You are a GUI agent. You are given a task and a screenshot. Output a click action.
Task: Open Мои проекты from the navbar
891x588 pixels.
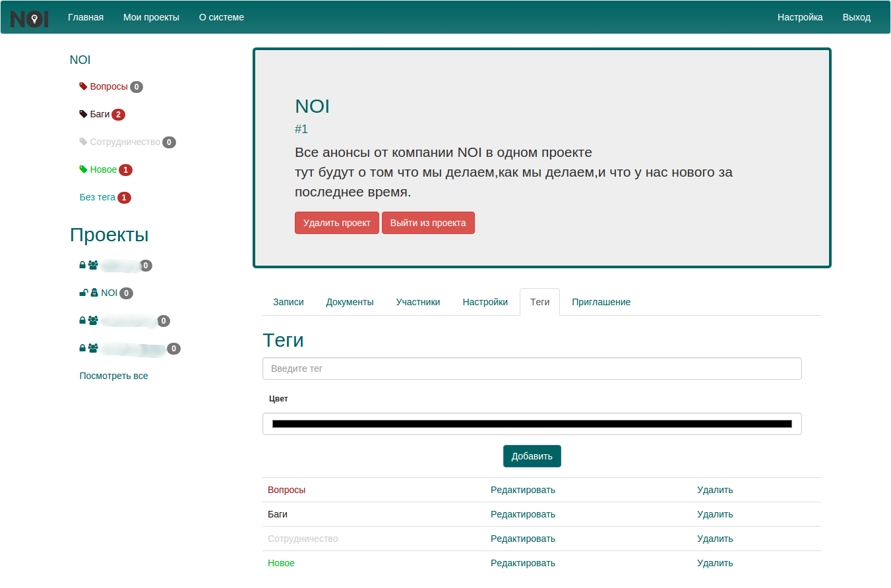pos(151,17)
